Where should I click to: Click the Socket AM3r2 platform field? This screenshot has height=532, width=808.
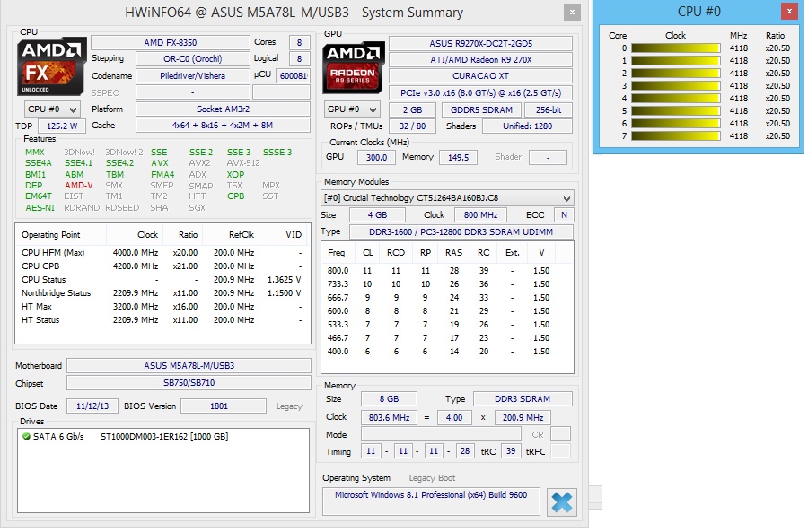tap(224, 109)
